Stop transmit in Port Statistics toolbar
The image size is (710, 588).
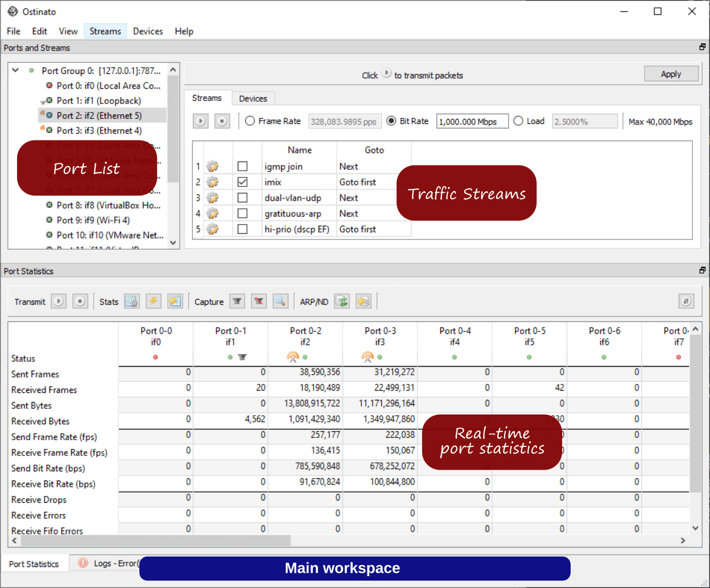(80, 301)
